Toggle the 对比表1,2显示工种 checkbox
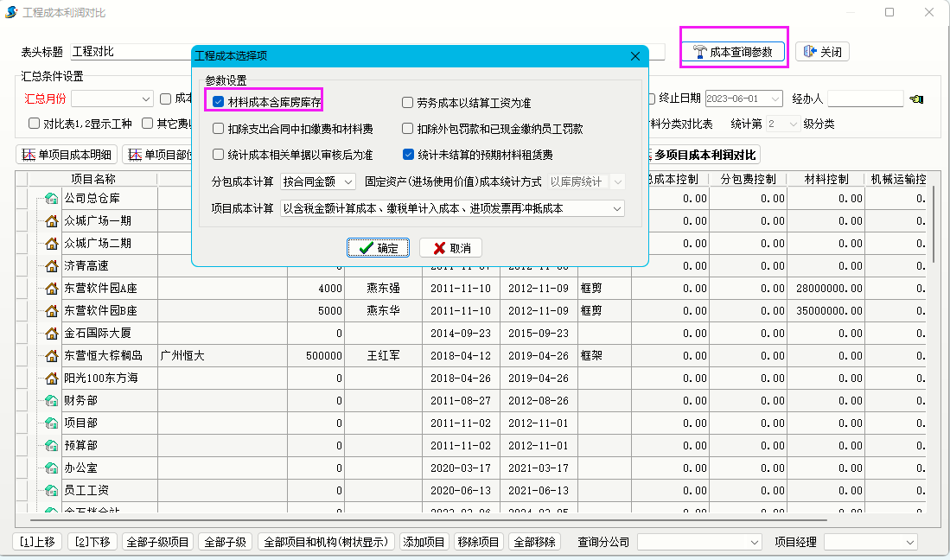The width and height of the screenshot is (950, 560). 34,124
